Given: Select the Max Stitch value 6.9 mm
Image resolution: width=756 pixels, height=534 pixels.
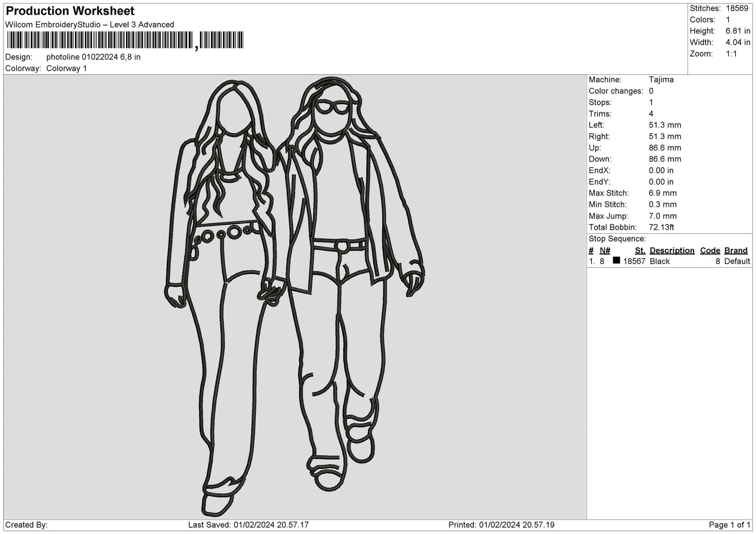Looking at the screenshot, I should pyautogui.click(x=663, y=193).
